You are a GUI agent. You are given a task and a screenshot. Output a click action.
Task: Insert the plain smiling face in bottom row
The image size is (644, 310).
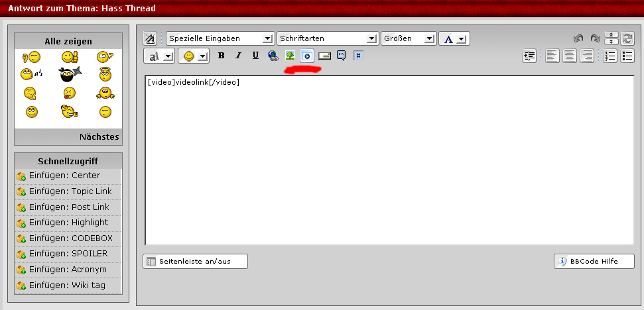click(32, 111)
